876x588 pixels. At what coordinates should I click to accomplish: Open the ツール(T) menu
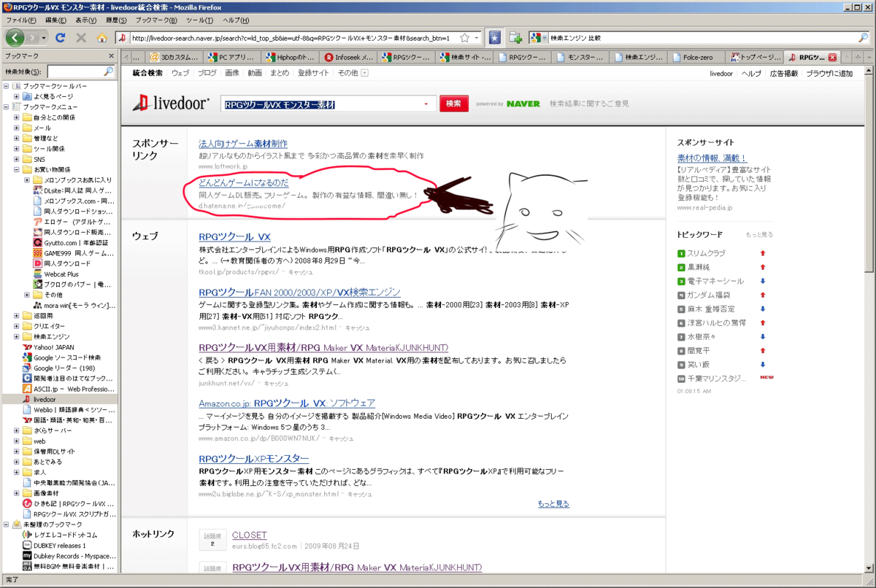point(199,20)
